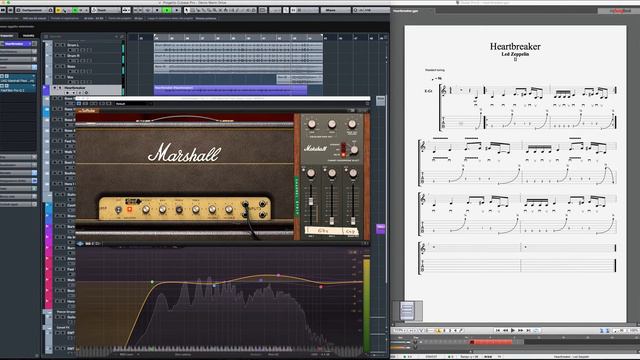The image size is (640, 360).
Task: Open FabFilter Pro-Q 2 insert slot menu
Action: pyautogui.click(x=33, y=86)
